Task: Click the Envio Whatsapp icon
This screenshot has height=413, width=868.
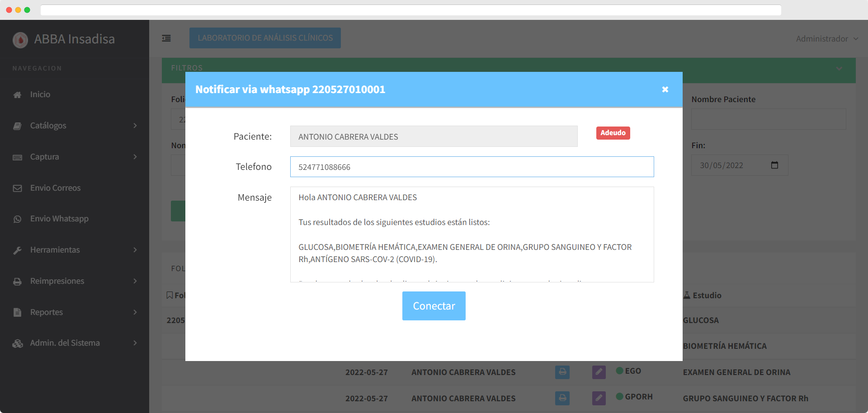Action: tap(18, 219)
